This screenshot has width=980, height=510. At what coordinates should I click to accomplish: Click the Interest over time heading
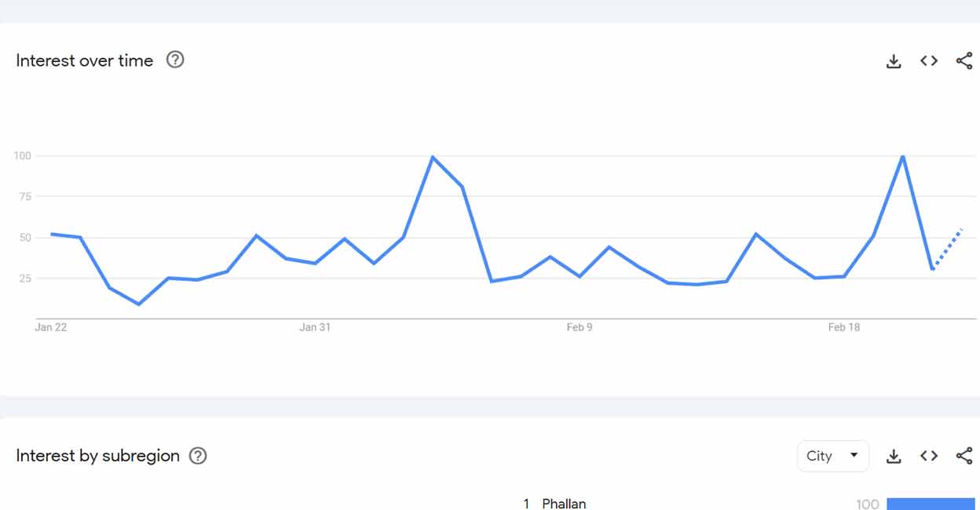coord(85,60)
